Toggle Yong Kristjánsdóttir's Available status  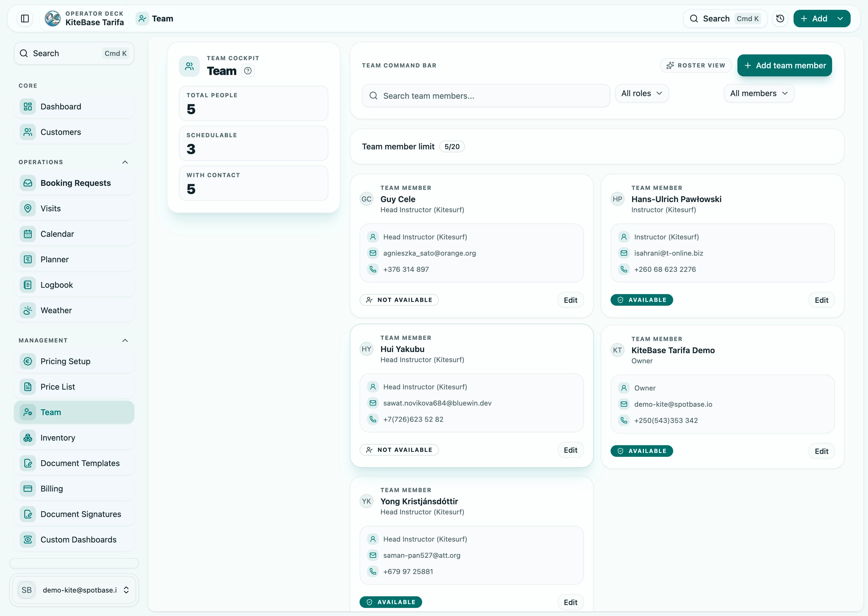pyautogui.click(x=390, y=602)
